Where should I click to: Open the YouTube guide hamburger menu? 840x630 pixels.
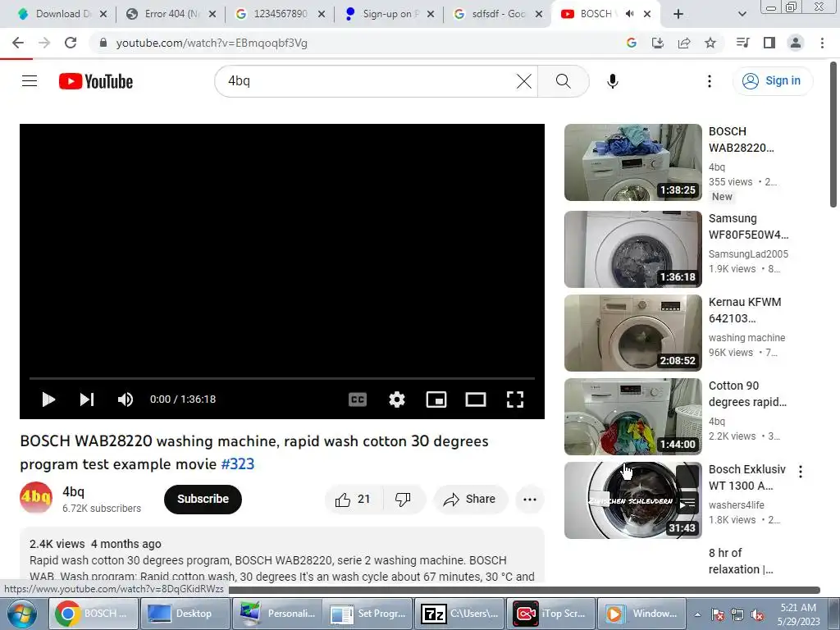[30, 81]
